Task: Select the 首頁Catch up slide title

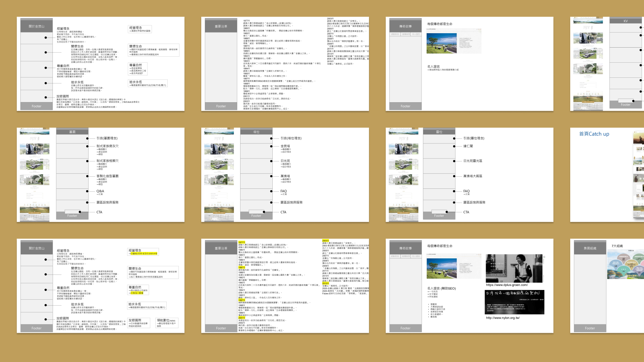Action: click(594, 134)
